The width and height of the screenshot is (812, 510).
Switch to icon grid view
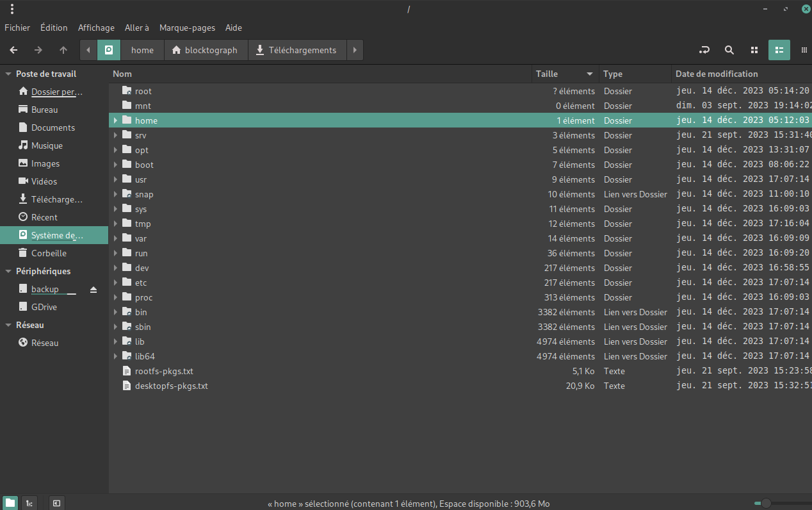point(754,50)
